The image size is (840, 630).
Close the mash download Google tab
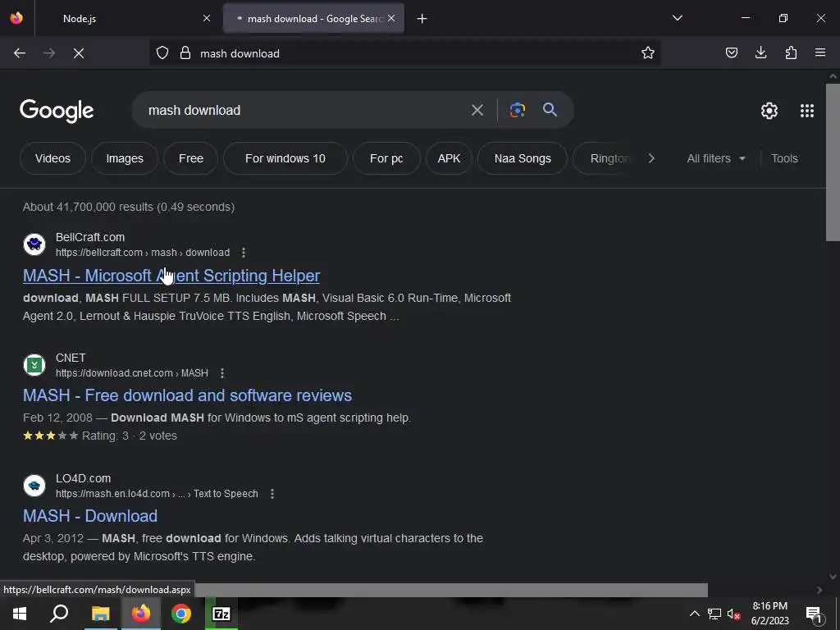(391, 18)
